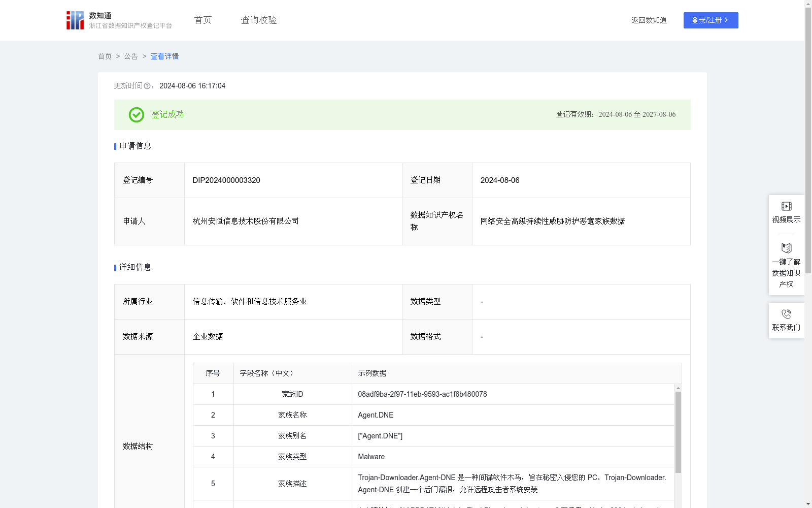812x508 pixels.
Task: Click the 所属行业 label cell
Action: [x=149, y=302]
